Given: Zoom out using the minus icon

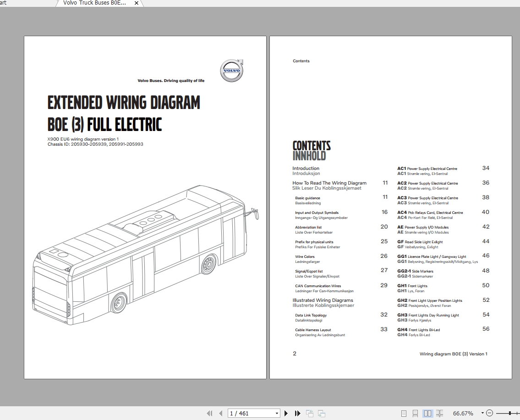Looking at the screenshot, I should [490, 413].
